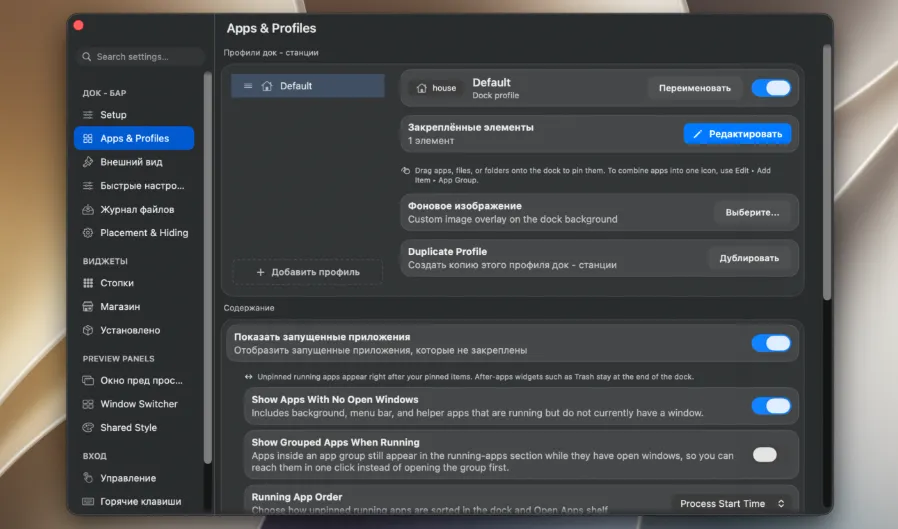Disable Show Apps With No Open Windows

(771, 406)
